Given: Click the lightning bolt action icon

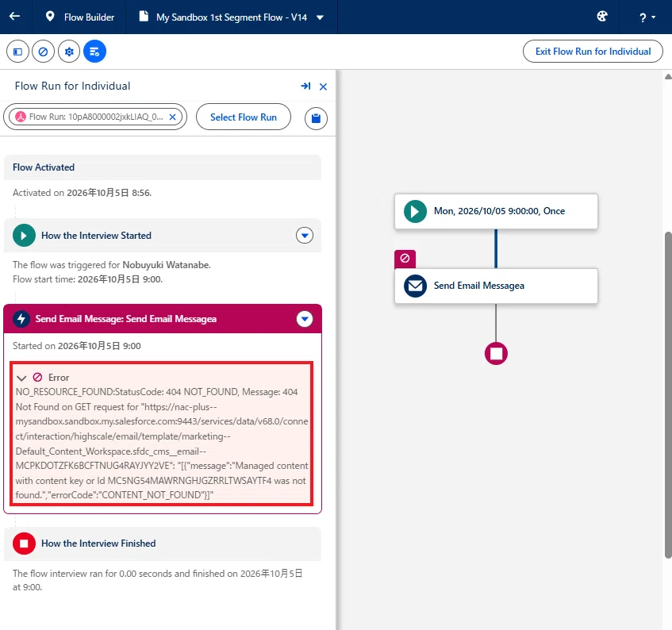Looking at the screenshot, I should tap(21, 319).
